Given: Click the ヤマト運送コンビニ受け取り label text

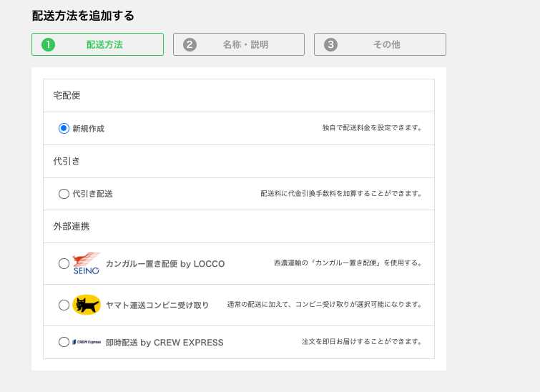Looking at the screenshot, I should pos(157,305).
